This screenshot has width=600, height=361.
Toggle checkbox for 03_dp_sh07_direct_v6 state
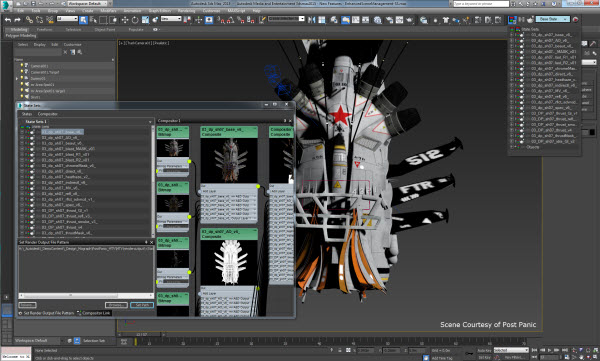click(22, 171)
